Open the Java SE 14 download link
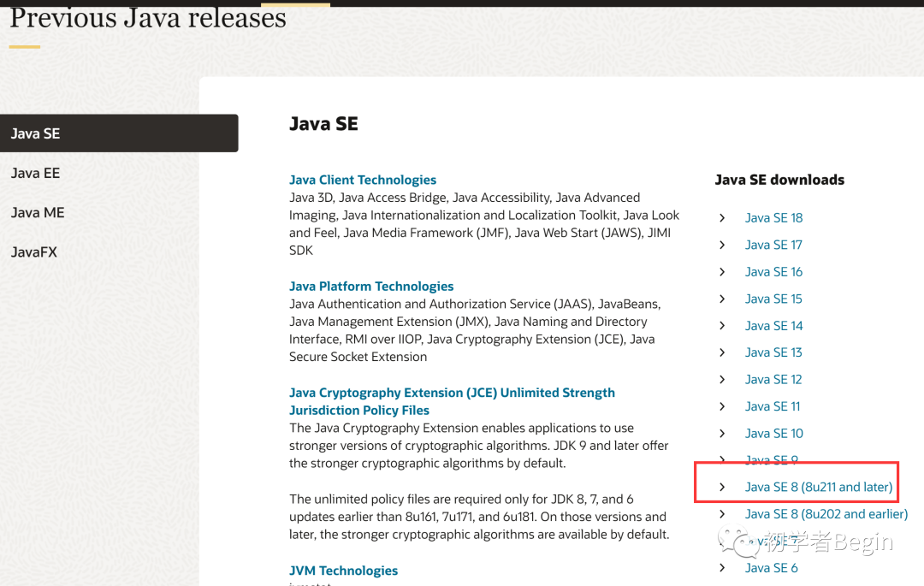The image size is (924, 586). pos(773,326)
